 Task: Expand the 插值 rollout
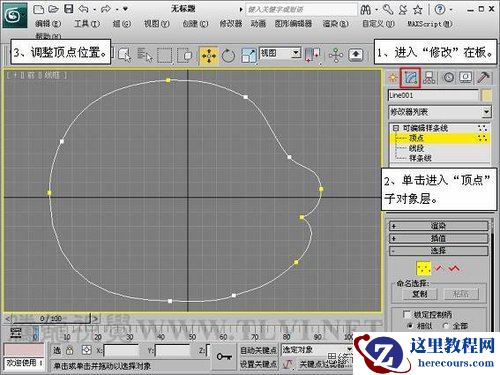pos(439,238)
